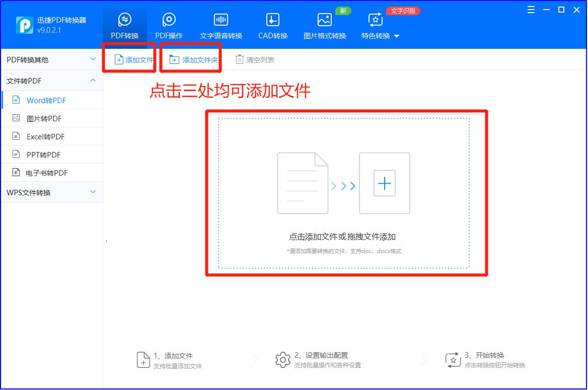Select the PDF转换 conversion icon
The width and height of the screenshot is (588, 390).
point(125,20)
